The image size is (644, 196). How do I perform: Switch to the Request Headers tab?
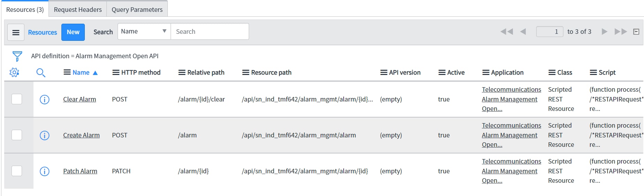pos(78,9)
